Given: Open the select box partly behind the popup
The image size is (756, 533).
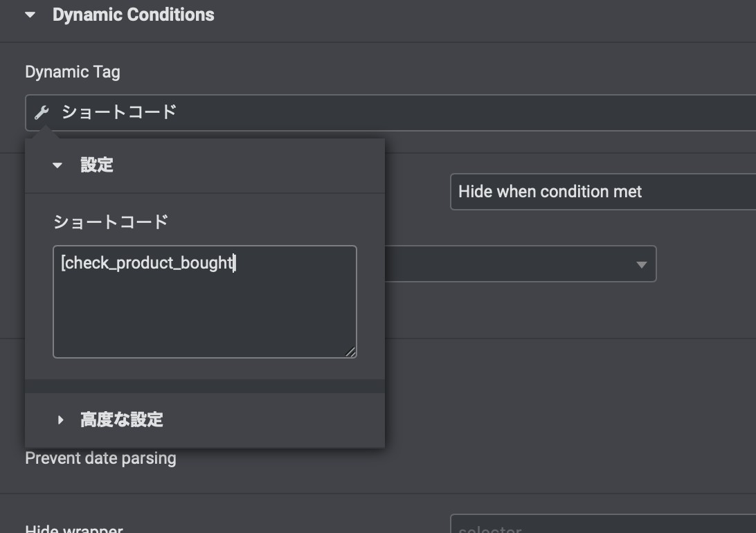Looking at the screenshot, I should [521, 264].
